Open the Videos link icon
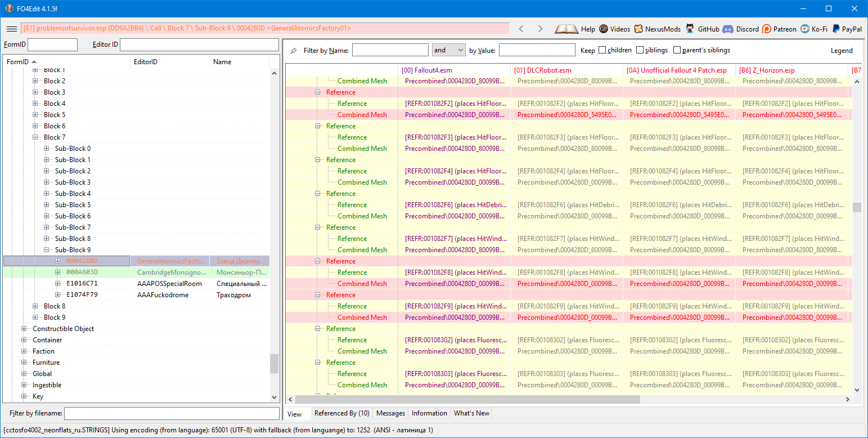This screenshot has height=438, width=868. [604, 29]
